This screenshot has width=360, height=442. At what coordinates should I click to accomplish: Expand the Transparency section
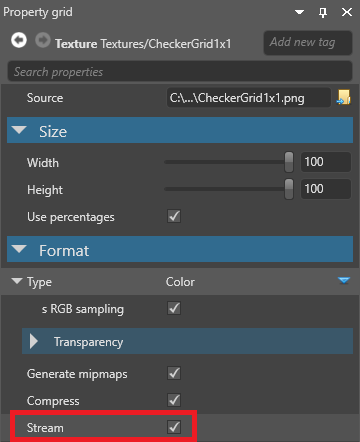click(x=33, y=341)
